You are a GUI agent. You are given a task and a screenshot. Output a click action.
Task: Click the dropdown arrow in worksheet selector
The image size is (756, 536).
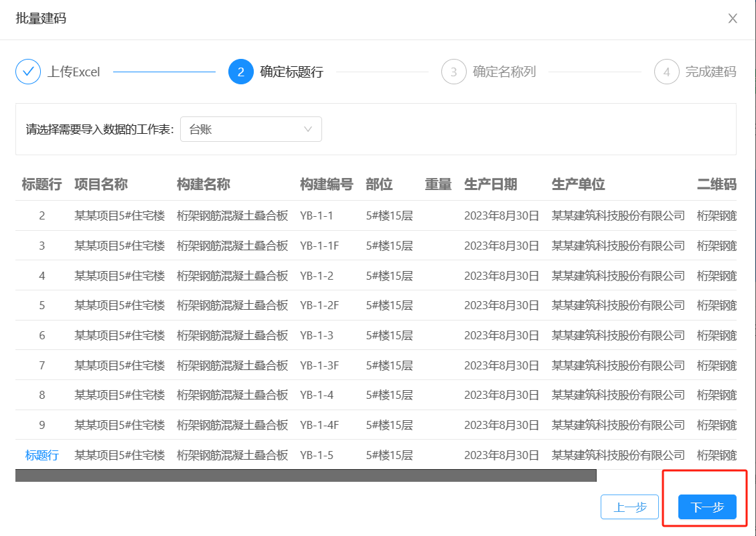click(307, 128)
